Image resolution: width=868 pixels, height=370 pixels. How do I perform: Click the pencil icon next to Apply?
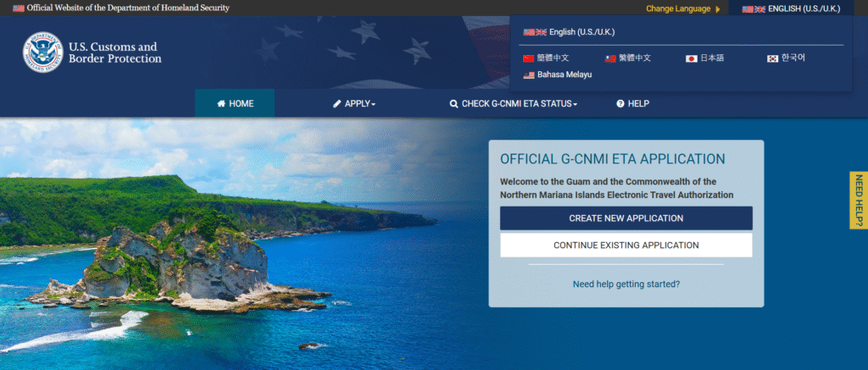coord(337,104)
